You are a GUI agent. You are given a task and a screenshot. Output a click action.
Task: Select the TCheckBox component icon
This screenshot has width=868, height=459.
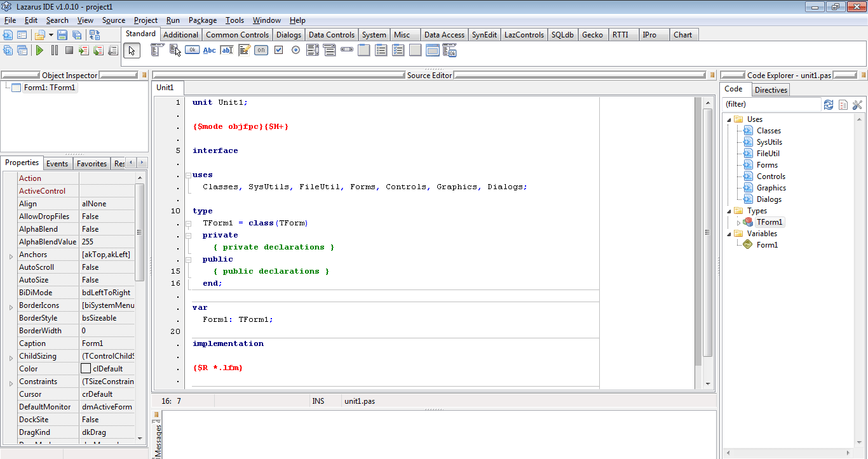[x=278, y=50]
